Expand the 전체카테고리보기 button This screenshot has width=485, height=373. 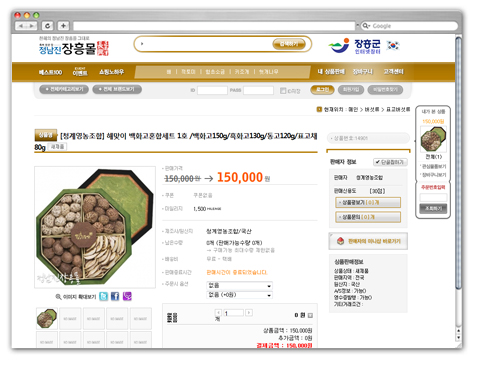[x=64, y=89]
